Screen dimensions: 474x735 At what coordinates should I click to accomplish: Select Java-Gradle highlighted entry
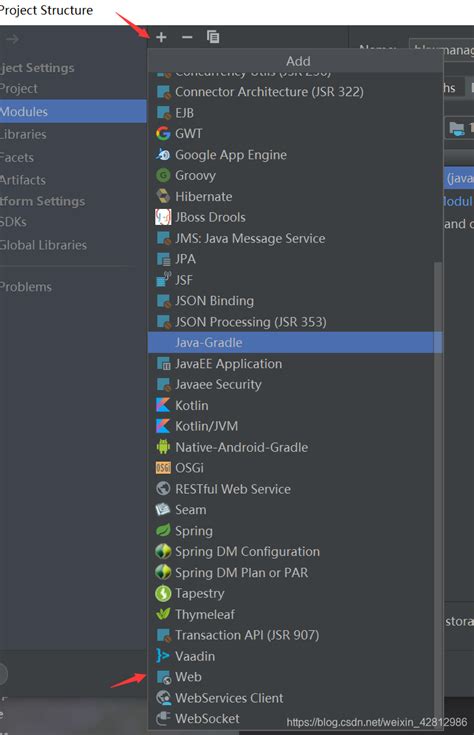296,343
